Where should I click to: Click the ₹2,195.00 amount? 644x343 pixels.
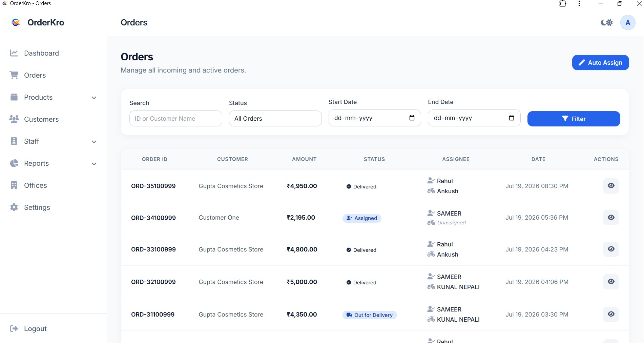pos(301,218)
